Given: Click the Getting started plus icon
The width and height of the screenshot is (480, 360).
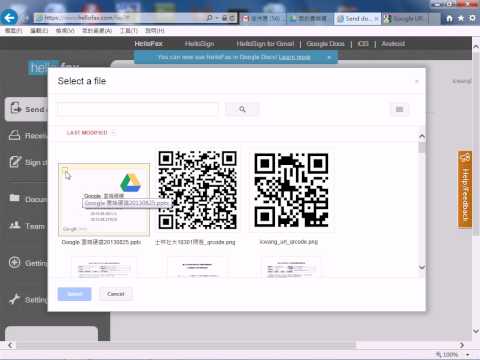Looking at the screenshot, I should click(x=14, y=263).
